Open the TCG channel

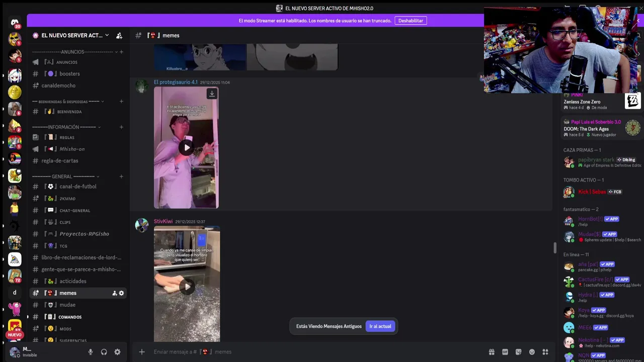[77, 246]
